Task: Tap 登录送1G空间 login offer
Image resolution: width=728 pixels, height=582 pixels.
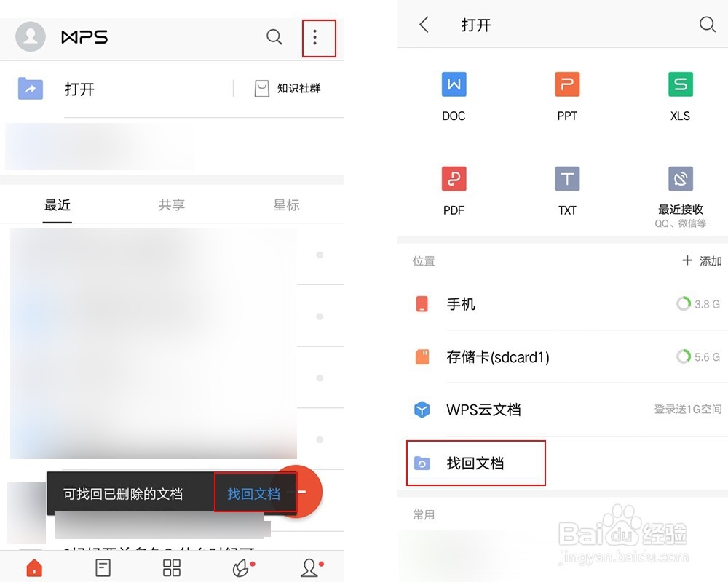Action: pyautogui.click(x=688, y=410)
